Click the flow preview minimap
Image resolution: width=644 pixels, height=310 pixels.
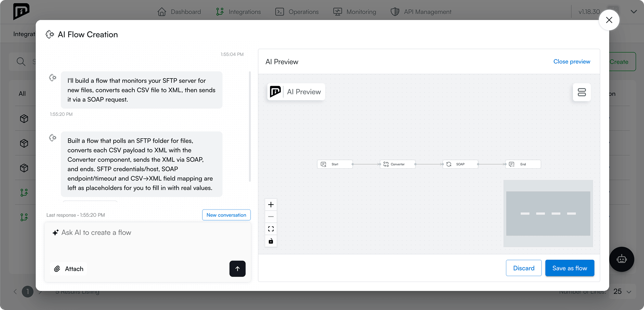548,214
